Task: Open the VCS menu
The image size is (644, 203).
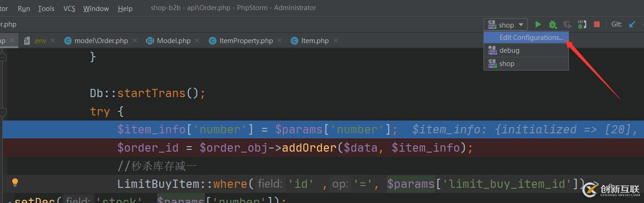Action: (69, 8)
